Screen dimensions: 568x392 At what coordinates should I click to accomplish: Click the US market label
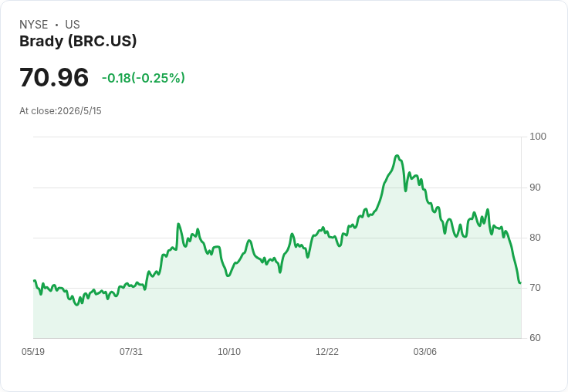(73, 24)
